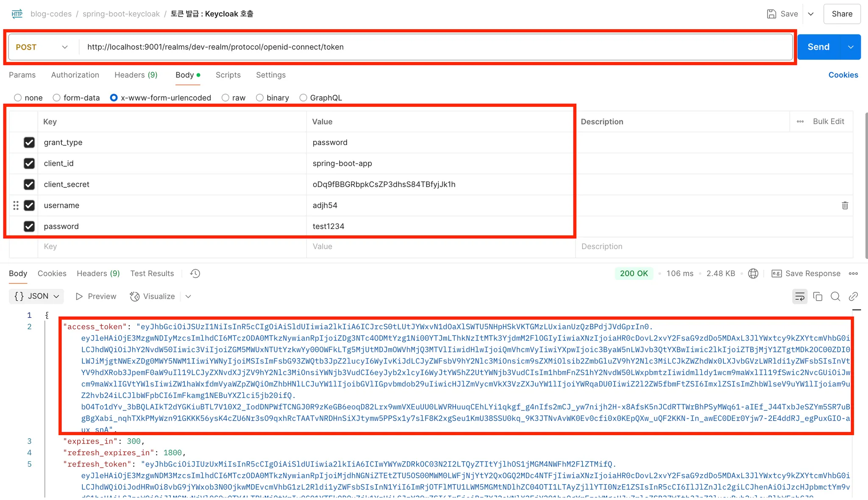Copy the response body with the copy icon
The width and height of the screenshot is (868, 500).
coord(818,296)
